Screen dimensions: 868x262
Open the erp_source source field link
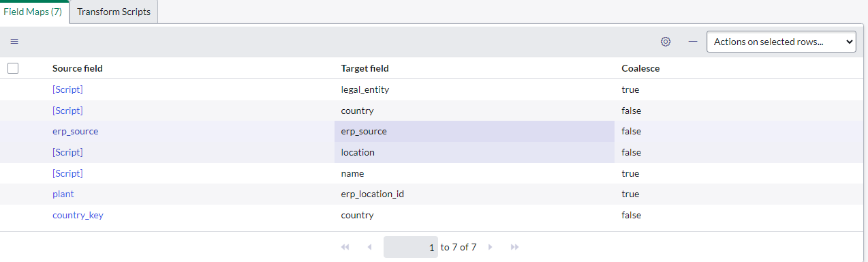coord(75,131)
